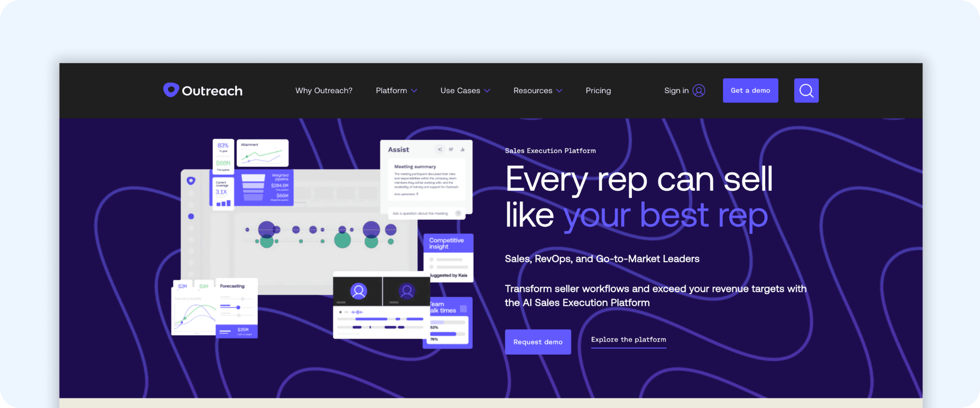Viewport: 980px width, 408px height.
Task: Click the Attainment chart thumbnail
Action: (262, 153)
